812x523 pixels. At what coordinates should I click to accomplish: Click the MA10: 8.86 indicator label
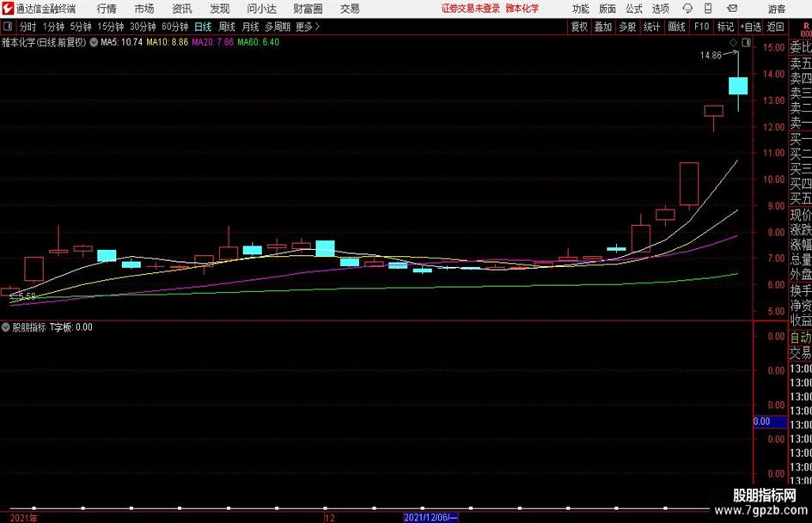[168, 42]
